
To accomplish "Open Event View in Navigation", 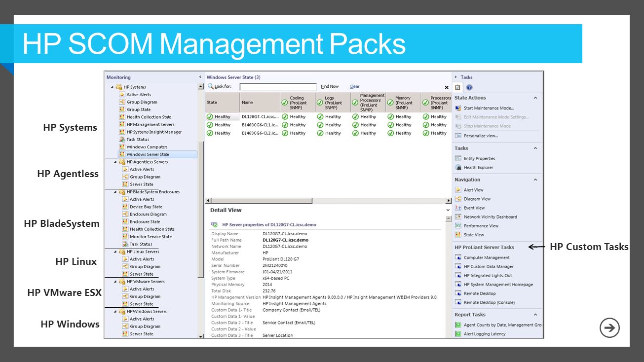I will [474, 208].
